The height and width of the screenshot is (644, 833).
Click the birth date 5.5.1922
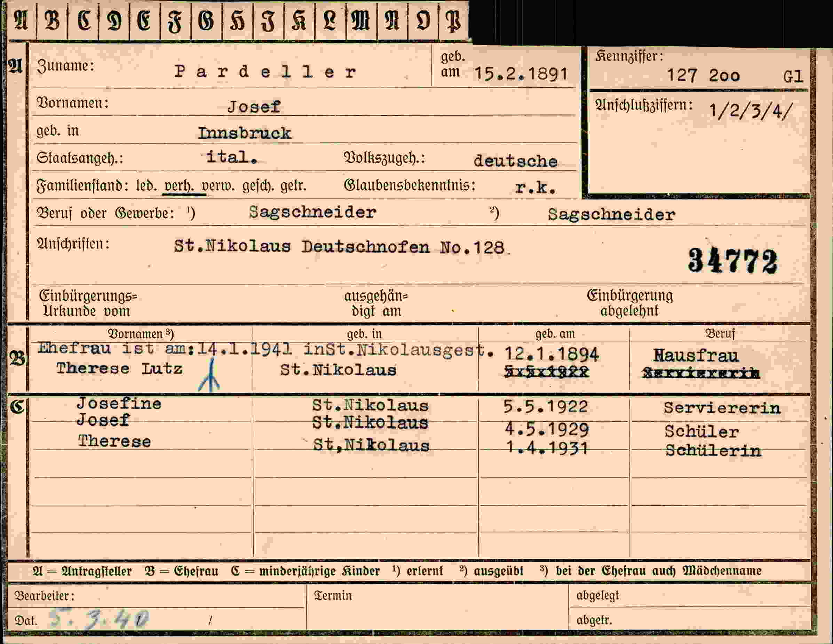point(546,407)
